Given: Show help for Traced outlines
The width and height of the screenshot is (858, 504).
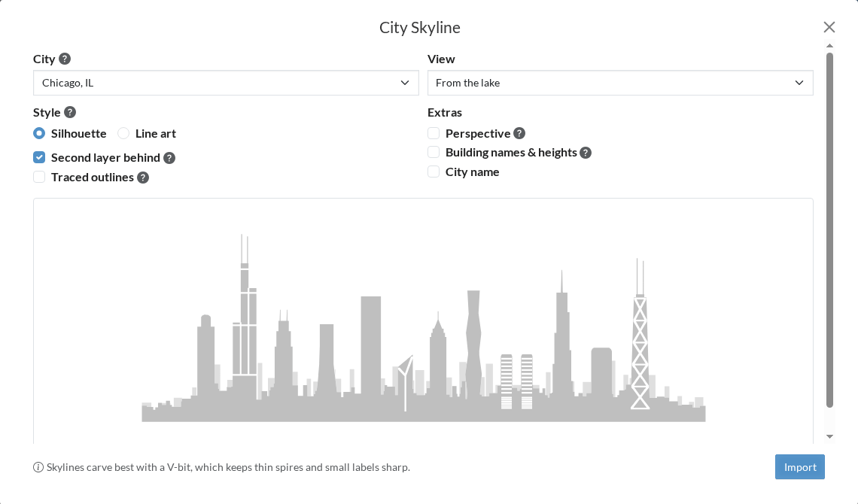Looking at the screenshot, I should click(x=143, y=178).
